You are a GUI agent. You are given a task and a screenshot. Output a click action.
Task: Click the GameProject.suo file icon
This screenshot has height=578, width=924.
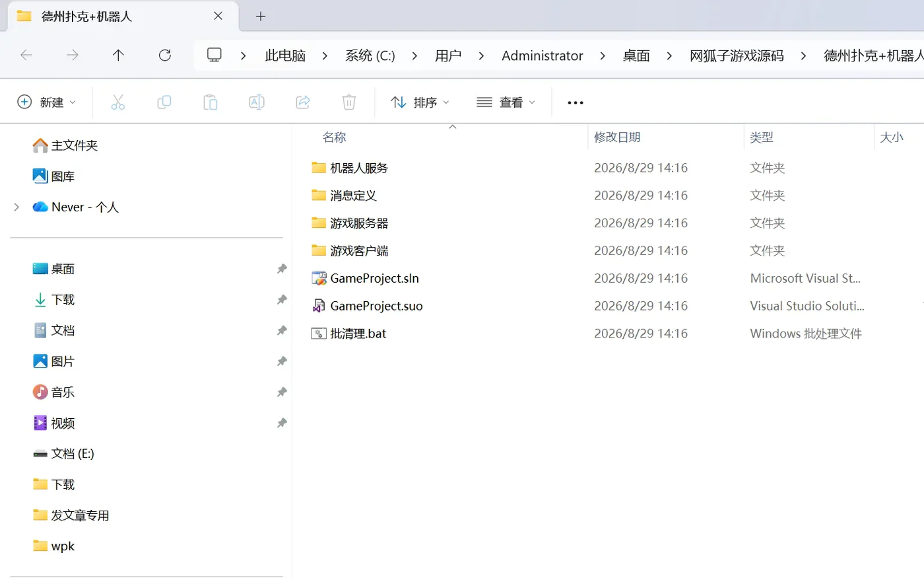point(319,307)
